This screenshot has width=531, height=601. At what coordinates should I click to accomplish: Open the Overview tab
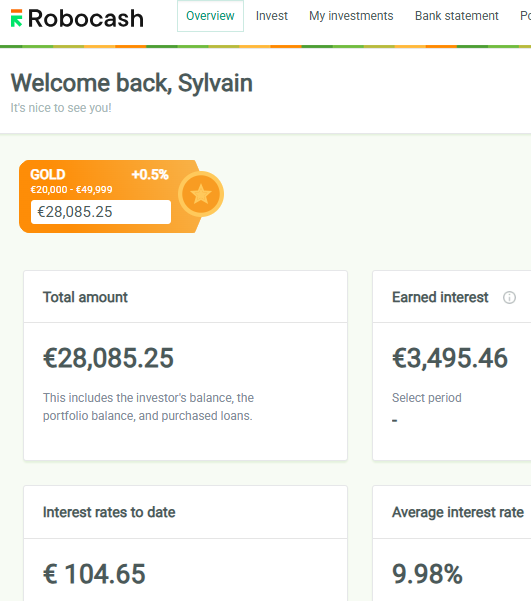point(210,16)
